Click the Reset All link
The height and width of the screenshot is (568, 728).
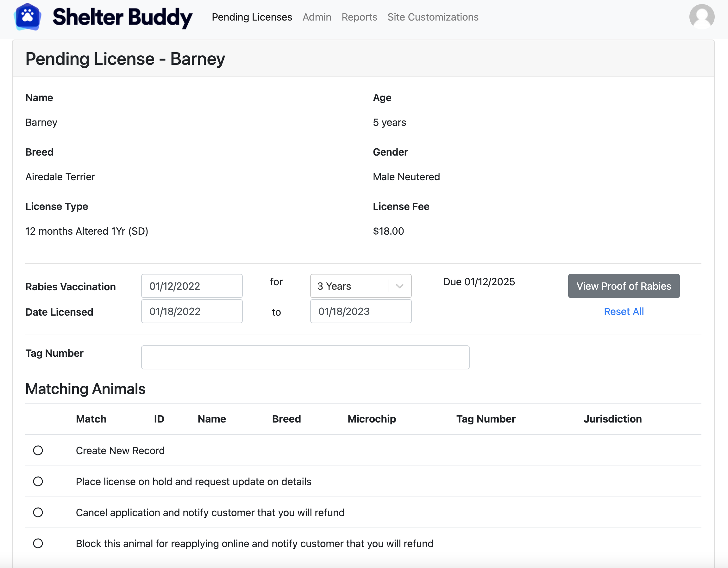623,312
